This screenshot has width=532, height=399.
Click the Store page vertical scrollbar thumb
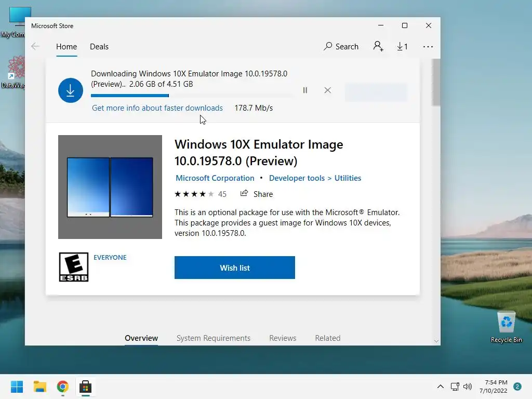[436, 83]
